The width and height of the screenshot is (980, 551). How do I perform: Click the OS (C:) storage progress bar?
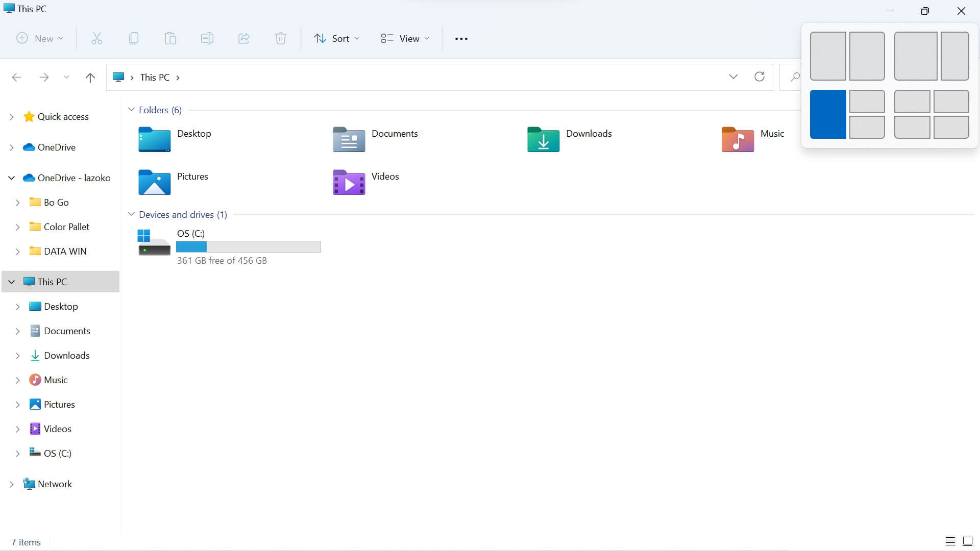tap(248, 246)
